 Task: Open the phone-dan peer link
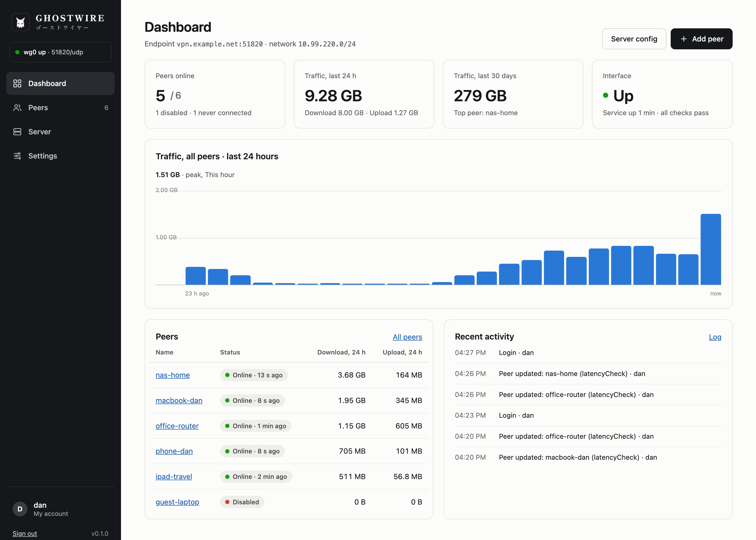coord(174,451)
